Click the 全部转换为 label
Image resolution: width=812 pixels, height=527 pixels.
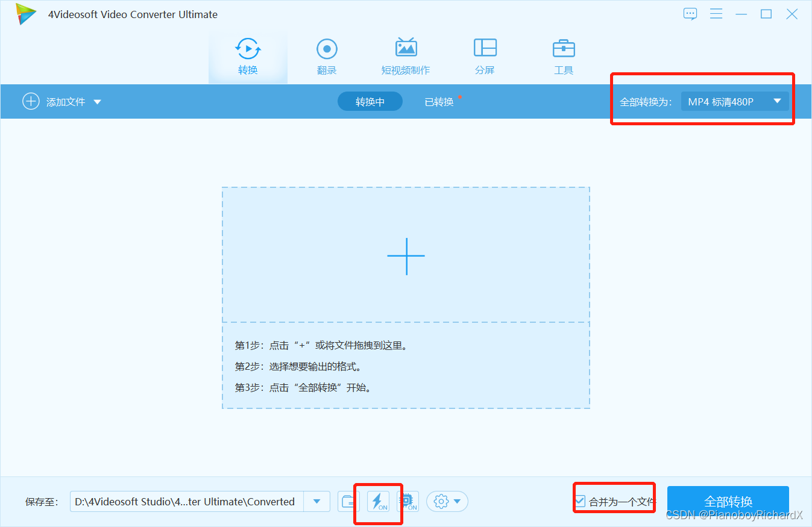coord(646,102)
